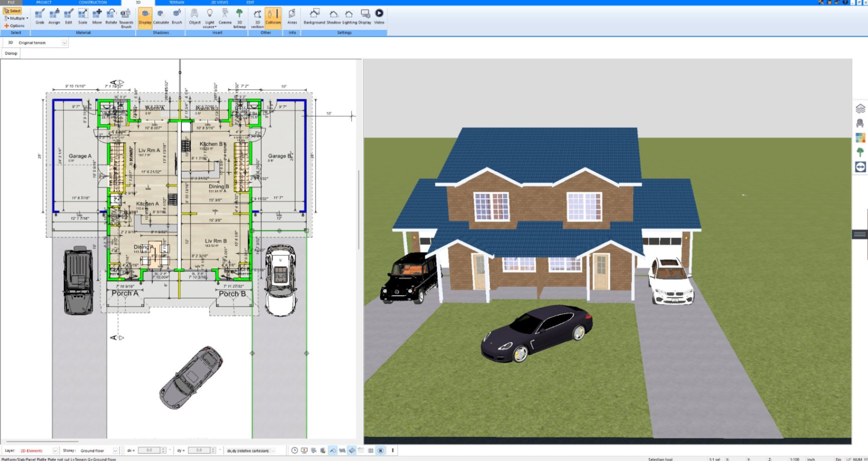
Task: Open Lighting settings
Action: tap(350, 17)
